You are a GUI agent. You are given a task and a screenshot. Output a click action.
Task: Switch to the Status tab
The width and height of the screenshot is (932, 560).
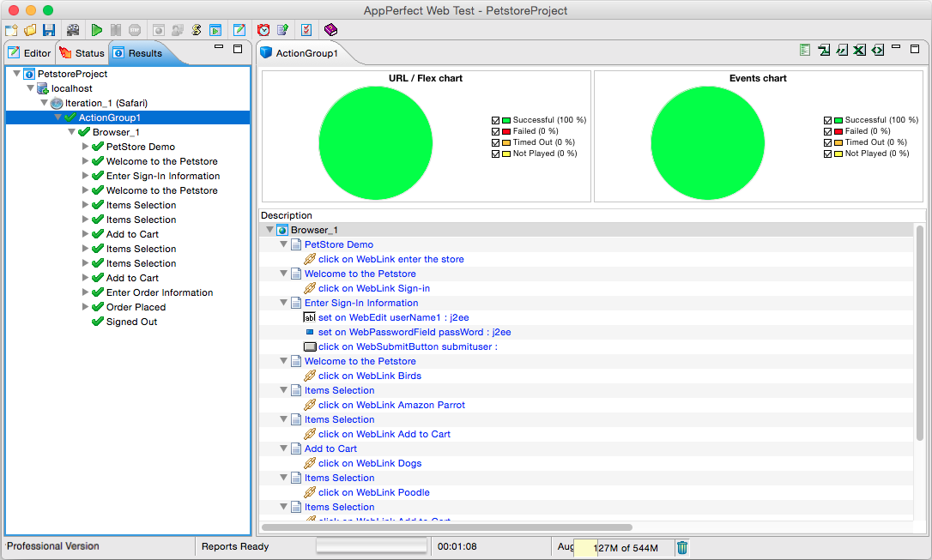coord(82,51)
